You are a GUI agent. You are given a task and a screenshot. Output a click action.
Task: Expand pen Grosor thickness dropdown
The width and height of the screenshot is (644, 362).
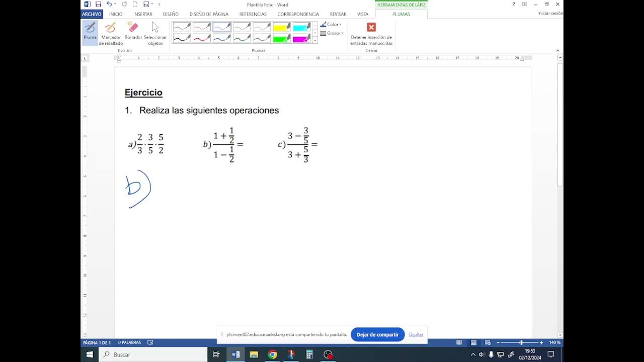(x=332, y=33)
